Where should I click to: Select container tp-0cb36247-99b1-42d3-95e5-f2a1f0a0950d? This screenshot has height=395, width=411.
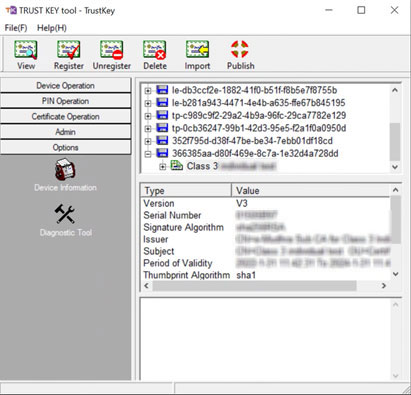pyautogui.click(x=259, y=128)
